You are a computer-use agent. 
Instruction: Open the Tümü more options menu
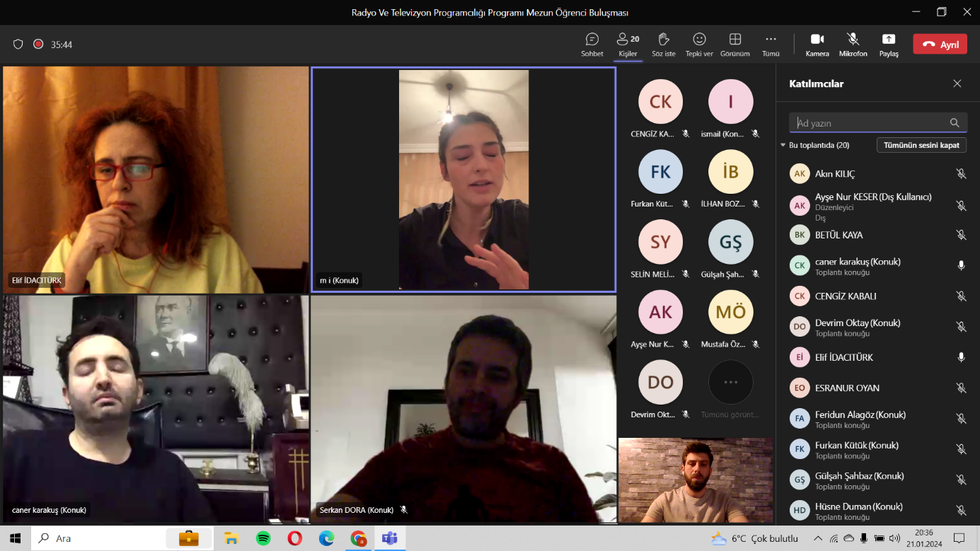[x=771, y=45]
